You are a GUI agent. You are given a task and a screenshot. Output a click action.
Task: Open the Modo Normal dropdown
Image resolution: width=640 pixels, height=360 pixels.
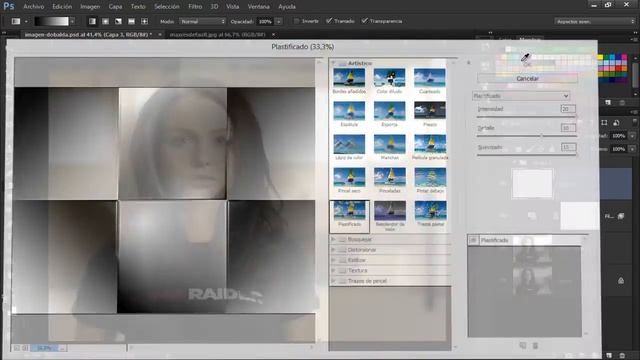pos(203,21)
